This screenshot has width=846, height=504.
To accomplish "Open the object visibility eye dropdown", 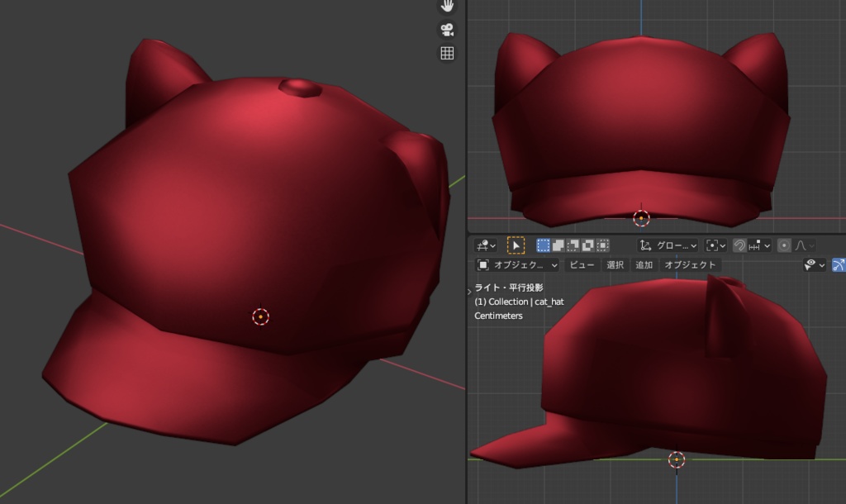I will [815, 265].
